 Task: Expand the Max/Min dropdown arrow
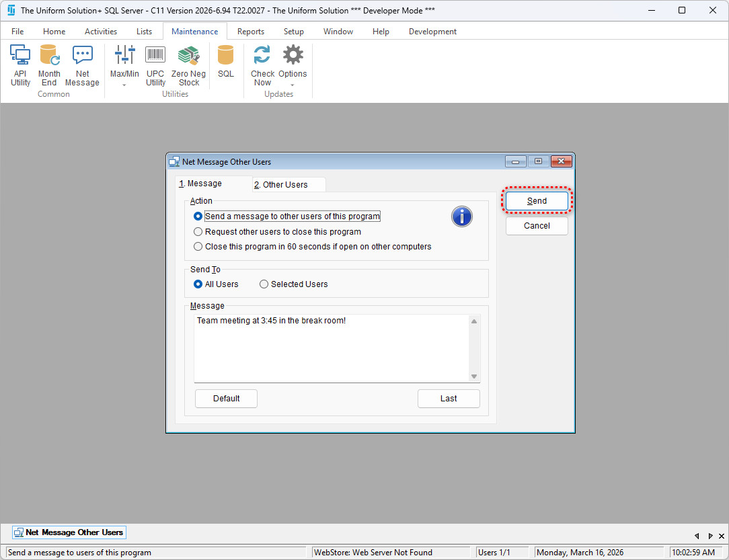point(124,85)
